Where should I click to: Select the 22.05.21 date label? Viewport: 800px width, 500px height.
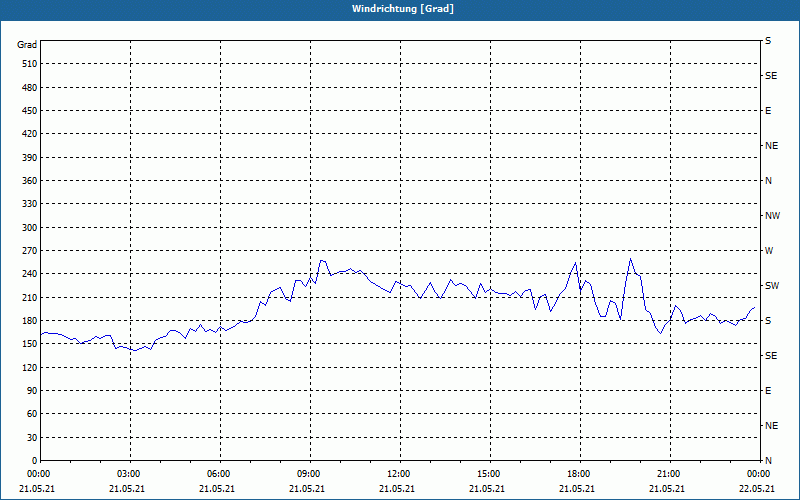click(757, 488)
